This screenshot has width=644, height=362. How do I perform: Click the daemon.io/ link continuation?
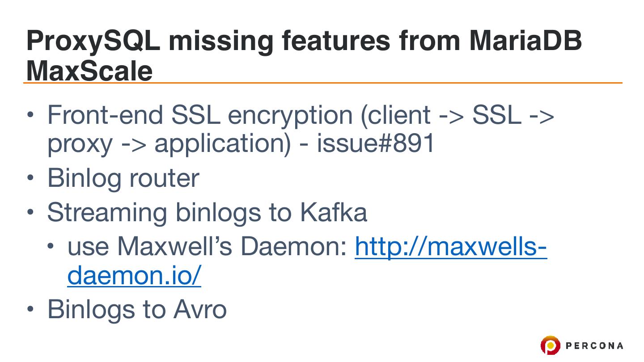tap(134, 275)
